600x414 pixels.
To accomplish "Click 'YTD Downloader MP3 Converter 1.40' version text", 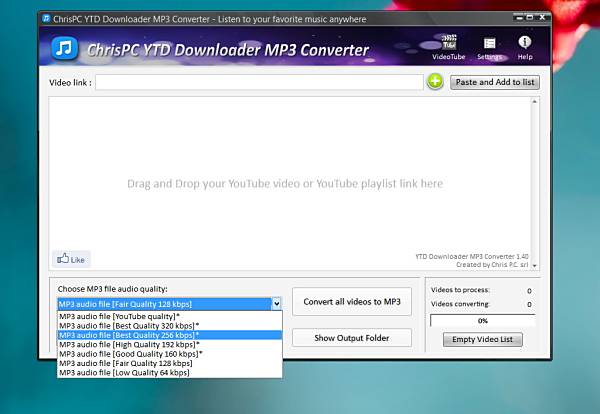I will [472, 256].
